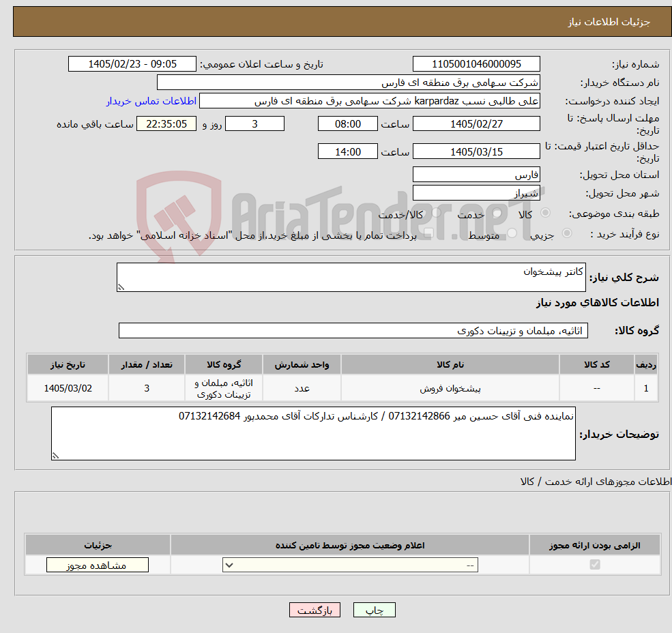Click the واحد شمارش column header
The height and width of the screenshot is (633, 672).
(302, 364)
